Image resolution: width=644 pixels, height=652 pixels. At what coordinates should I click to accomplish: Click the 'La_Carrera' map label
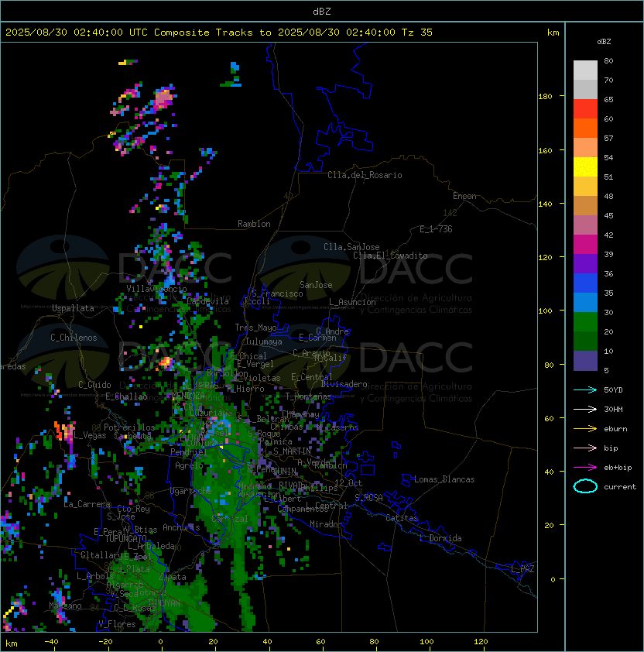click(x=87, y=504)
